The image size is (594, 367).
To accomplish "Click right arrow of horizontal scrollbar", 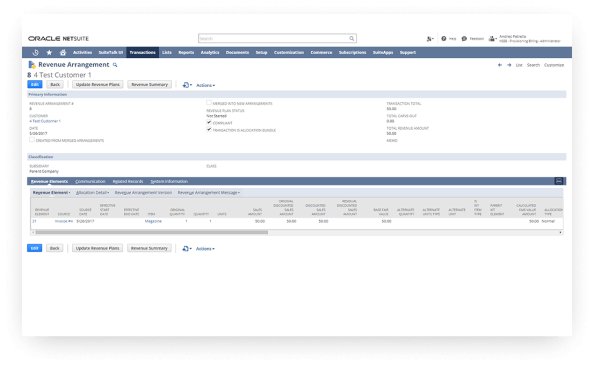I will pyautogui.click(x=560, y=232).
